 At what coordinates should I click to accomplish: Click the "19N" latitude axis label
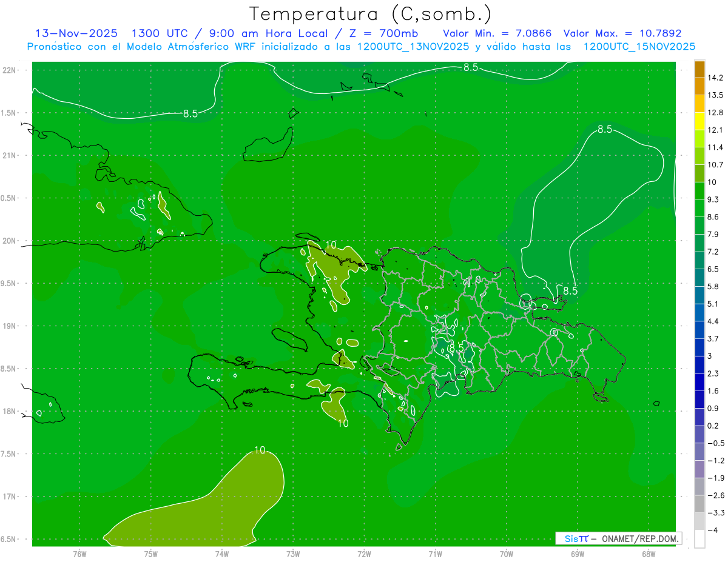point(9,326)
